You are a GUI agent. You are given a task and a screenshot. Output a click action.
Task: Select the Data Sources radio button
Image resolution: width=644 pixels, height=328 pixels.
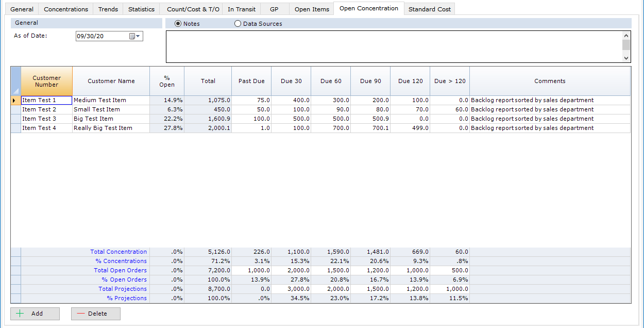point(238,23)
